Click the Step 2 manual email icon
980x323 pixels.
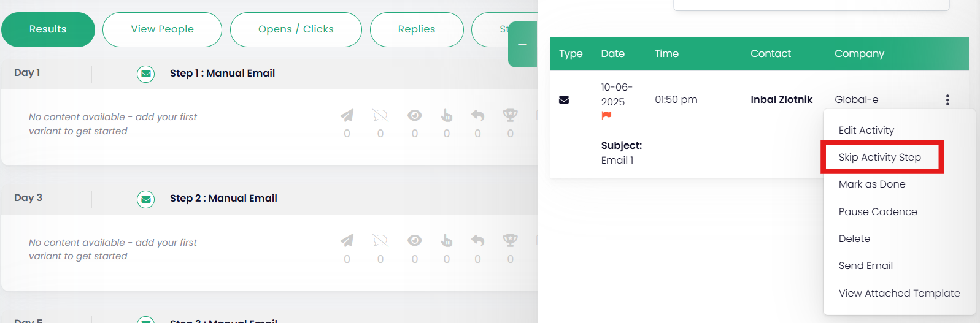tap(145, 199)
